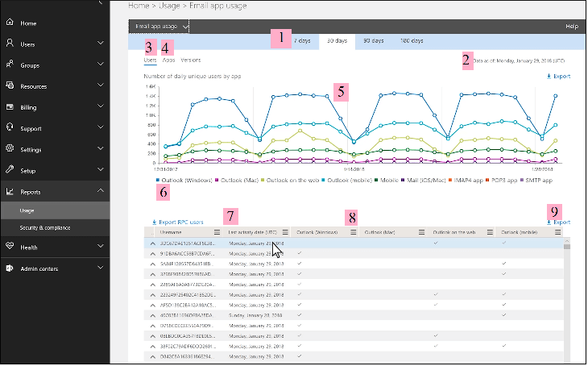588x366 pixels.
Task: Switch to the 90 days period tab
Action: pos(373,41)
